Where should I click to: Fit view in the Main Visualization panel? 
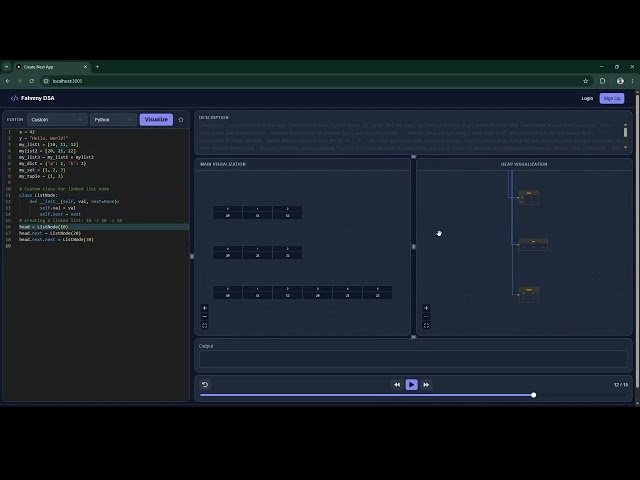point(204,325)
